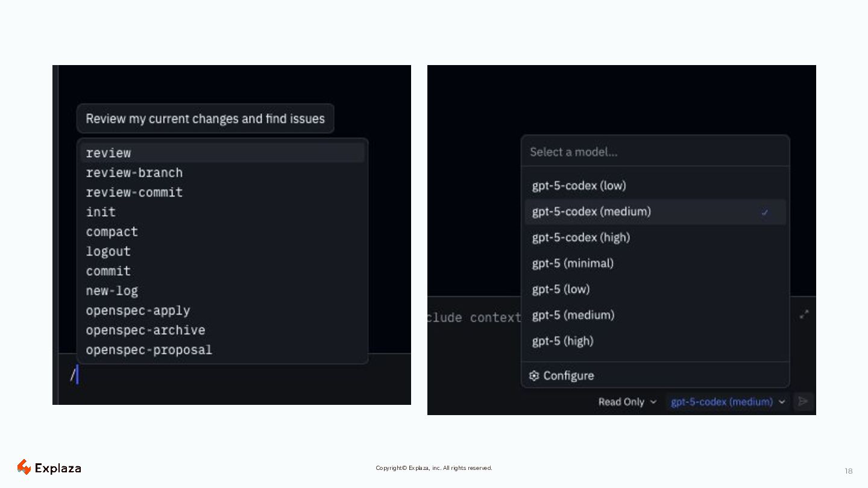This screenshot has height=488, width=868.
Task: Choose gpt-5-codex (high) model
Action: coord(655,237)
